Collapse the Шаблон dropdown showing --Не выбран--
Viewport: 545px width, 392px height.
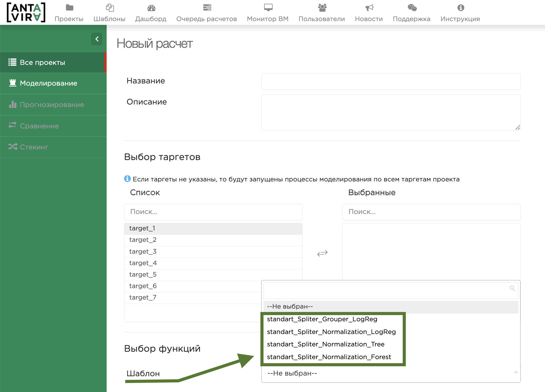point(391,373)
